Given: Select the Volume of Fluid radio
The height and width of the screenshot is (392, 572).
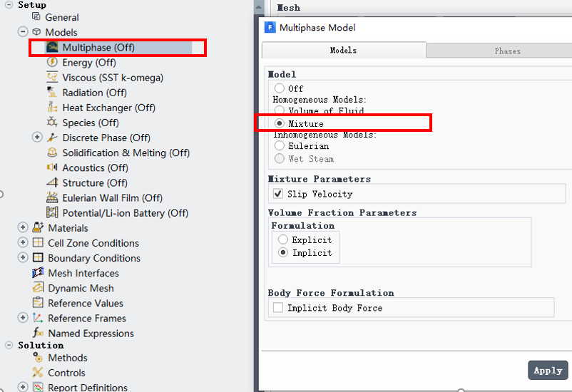Looking at the screenshot, I should click(x=280, y=110).
